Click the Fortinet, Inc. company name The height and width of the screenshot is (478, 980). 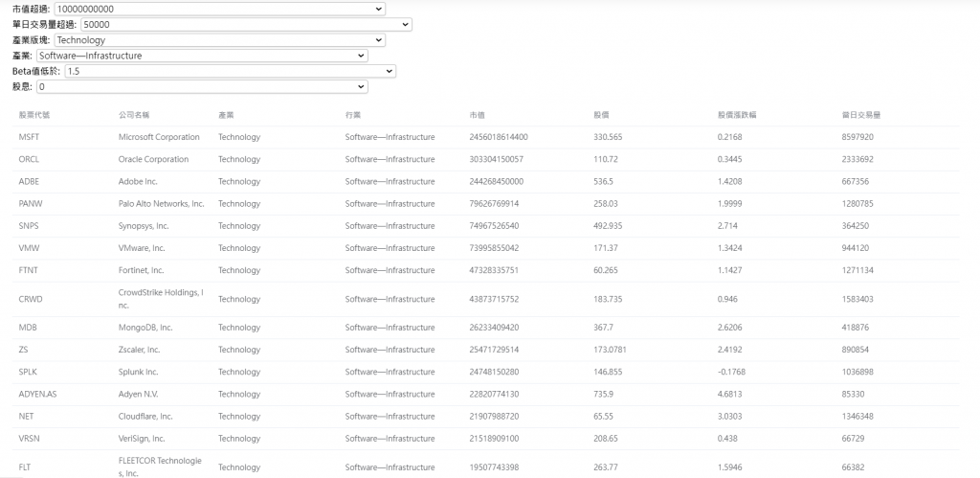pyautogui.click(x=142, y=270)
